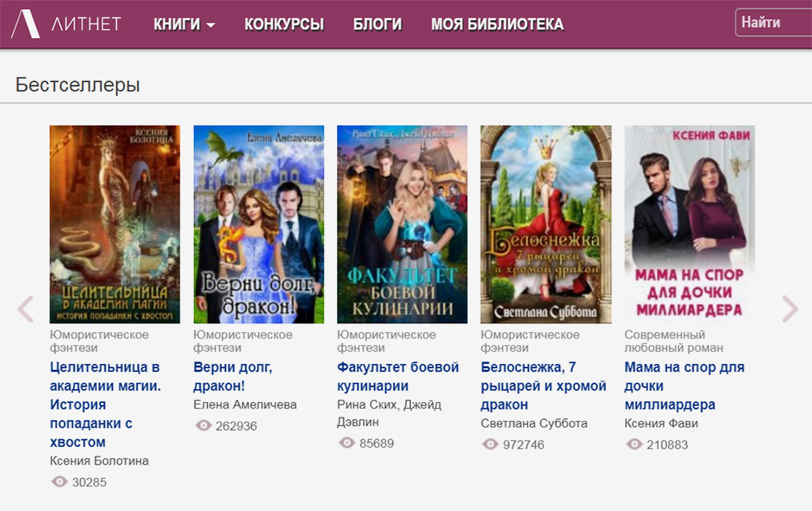
Task: Click the view count 210883
Action: (x=667, y=444)
